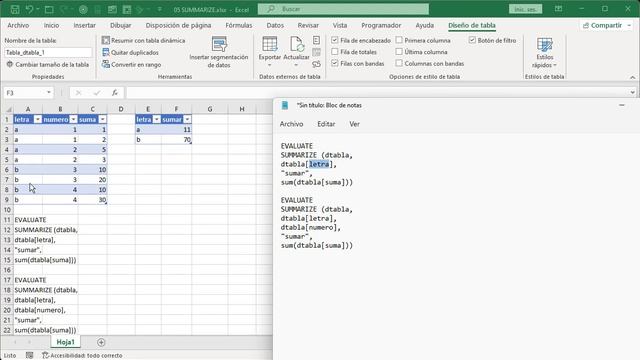The width and height of the screenshot is (640, 360).
Task: Open the Ver menu in Bloc de notas
Action: pyautogui.click(x=354, y=124)
